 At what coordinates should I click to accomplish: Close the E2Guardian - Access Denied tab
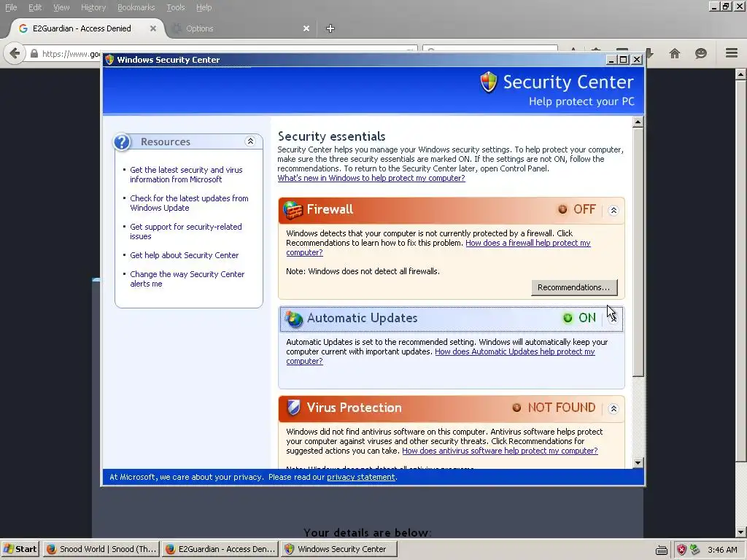click(153, 28)
